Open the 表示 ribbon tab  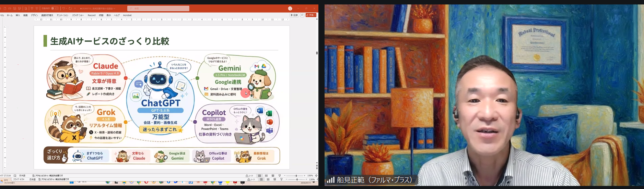coord(109,15)
